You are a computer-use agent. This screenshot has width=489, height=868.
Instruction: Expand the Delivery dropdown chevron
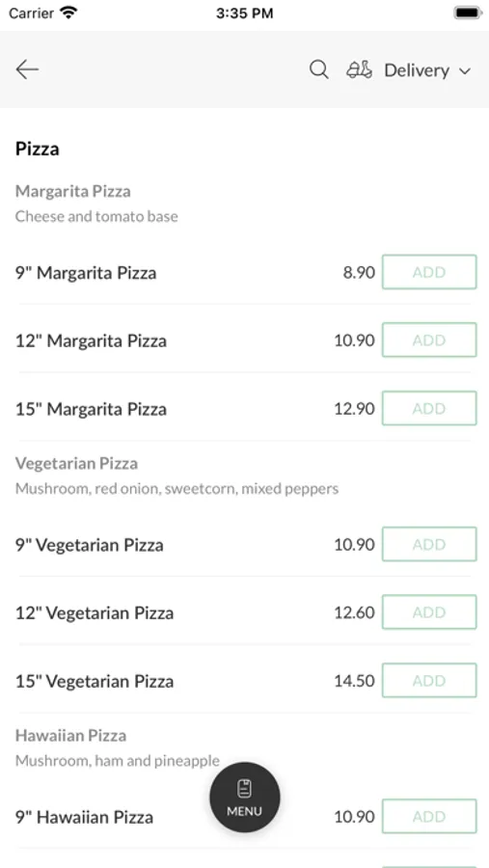(x=465, y=70)
